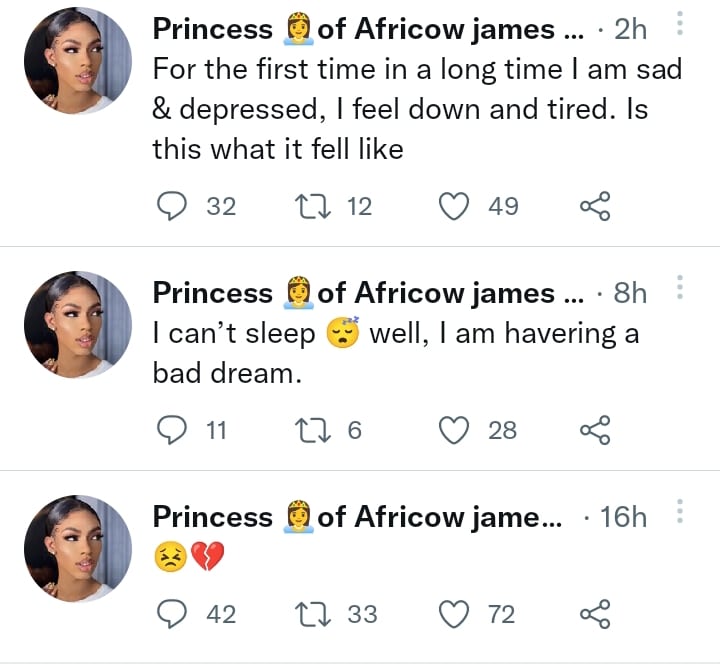Image resolution: width=720 pixels, height=664 pixels.
Task: Reply to the bad dream tweet
Action: (x=174, y=430)
